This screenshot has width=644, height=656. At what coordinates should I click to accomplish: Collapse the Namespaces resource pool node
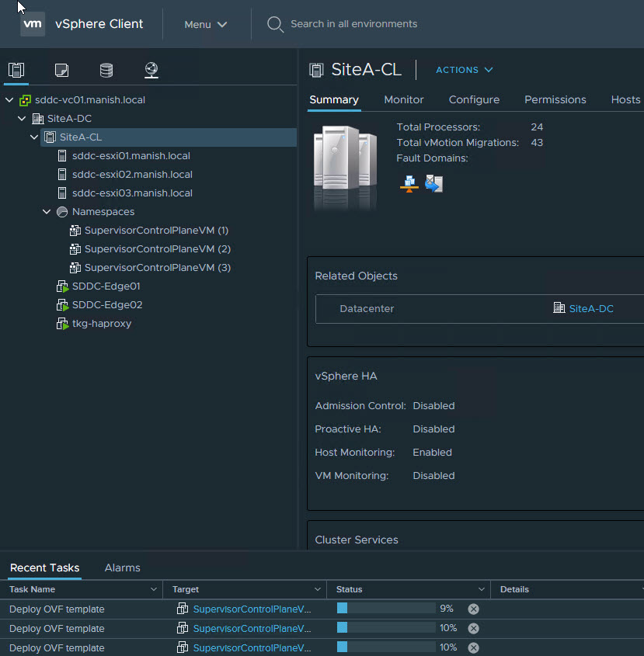tap(47, 212)
